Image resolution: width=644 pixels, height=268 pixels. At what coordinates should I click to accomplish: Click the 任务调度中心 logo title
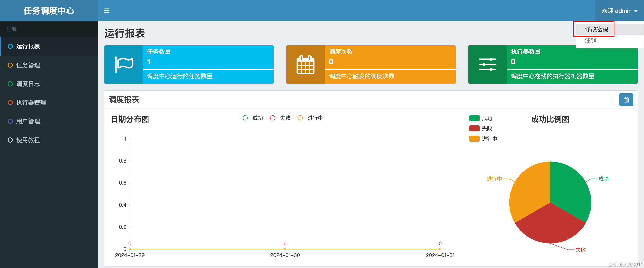(x=49, y=11)
